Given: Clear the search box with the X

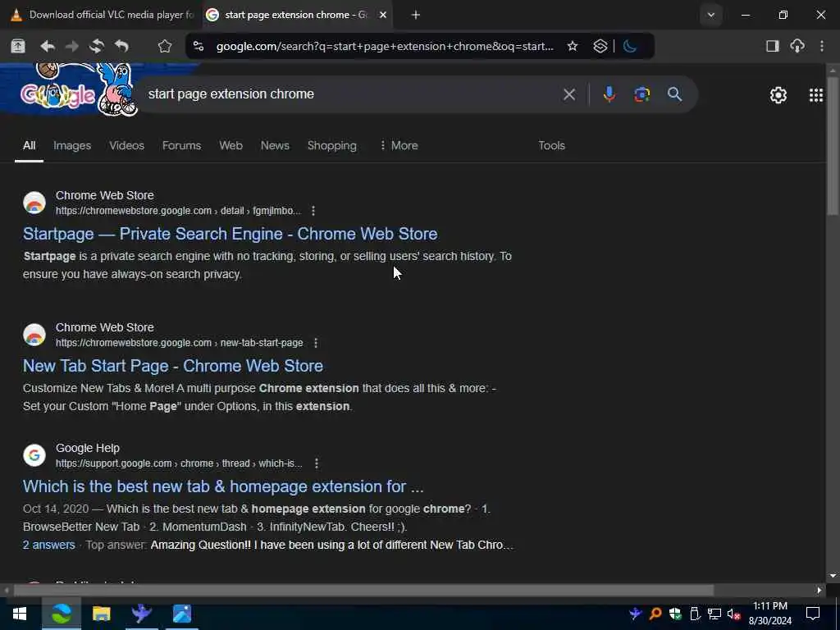Looking at the screenshot, I should pos(569,95).
